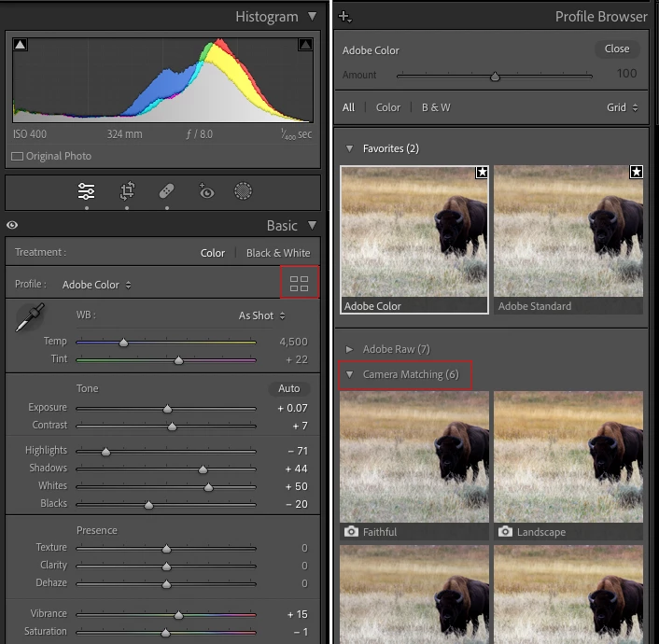This screenshot has width=659, height=644.
Task: Click the Texture slider handle
Action: click(x=166, y=549)
